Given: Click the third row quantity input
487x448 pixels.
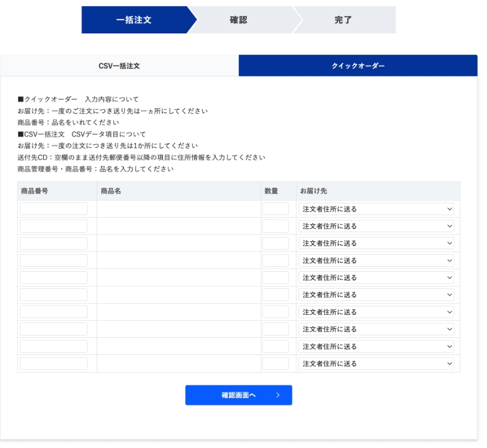Looking at the screenshot, I should (x=275, y=243).
